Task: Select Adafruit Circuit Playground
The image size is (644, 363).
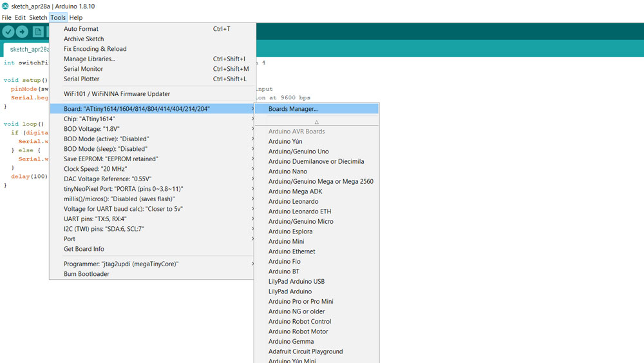Action: point(317,351)
